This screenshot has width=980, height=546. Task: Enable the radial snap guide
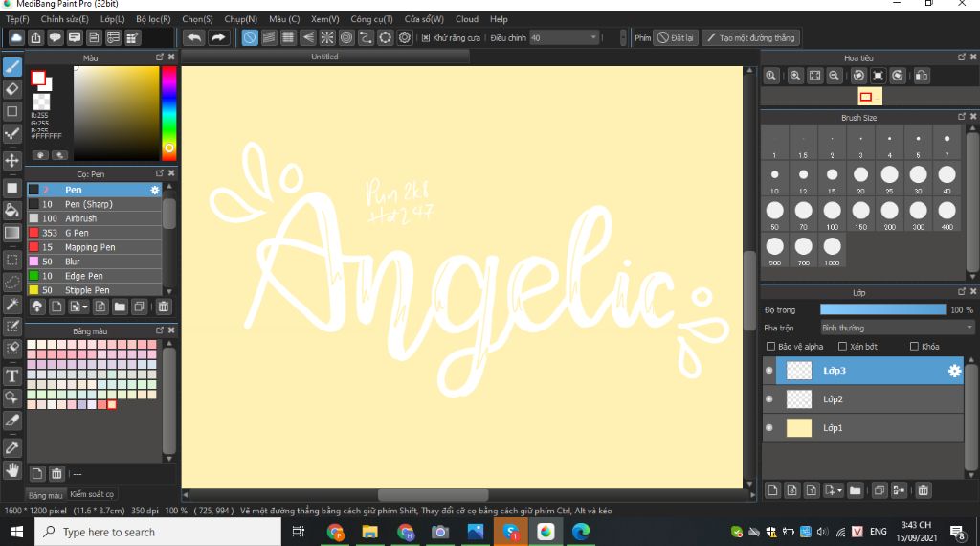pyautogui.click(x=327, y=38)
